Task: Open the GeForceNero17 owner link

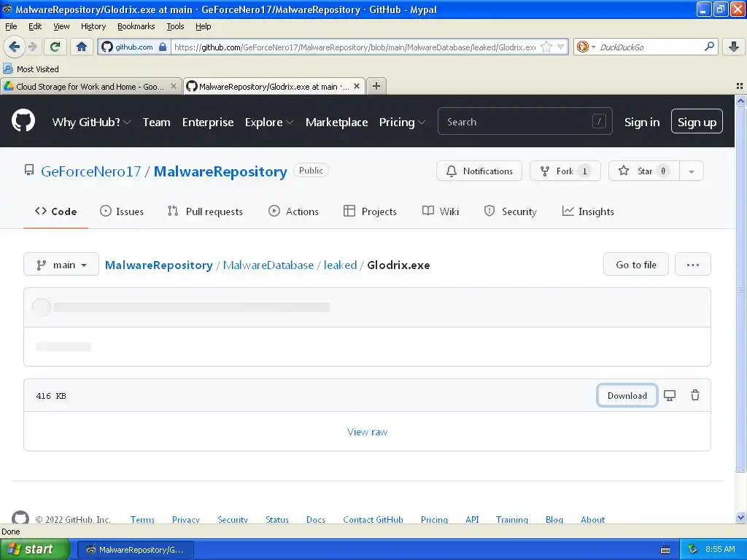Action: pyautogui.click(x=90, y=171)
